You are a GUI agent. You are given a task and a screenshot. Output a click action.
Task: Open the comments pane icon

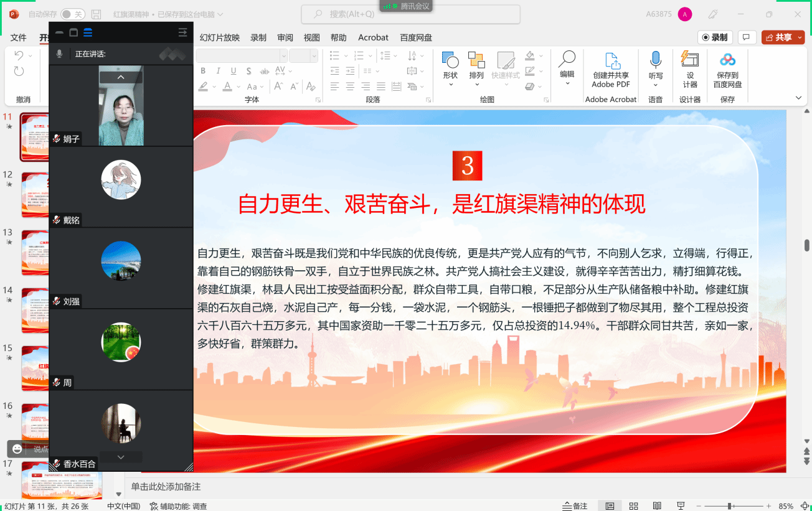point(747,37)
